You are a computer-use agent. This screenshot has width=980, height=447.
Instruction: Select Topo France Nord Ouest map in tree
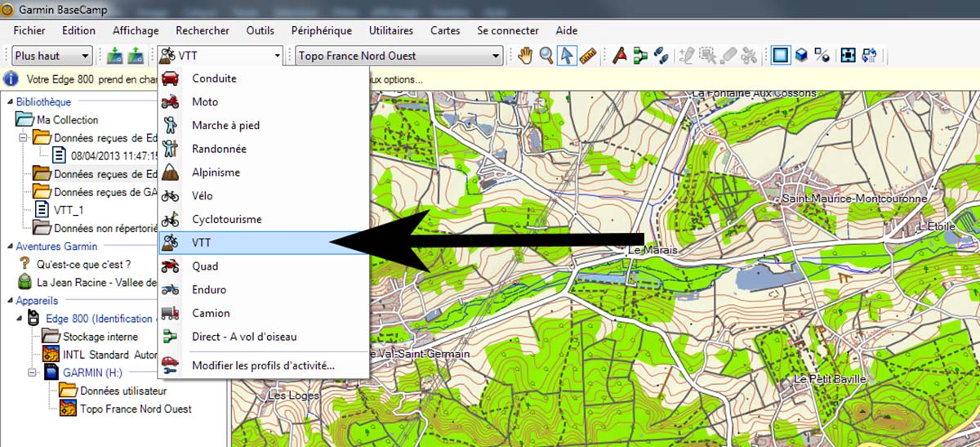coord(136,409)
